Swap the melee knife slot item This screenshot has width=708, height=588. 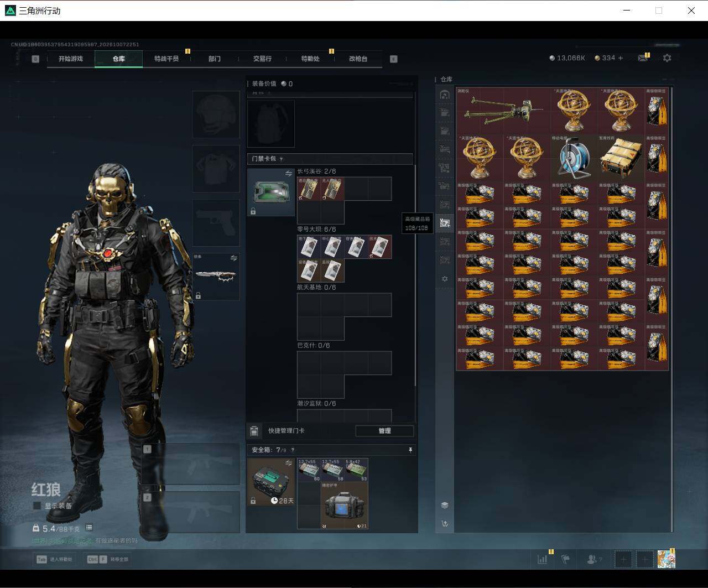click(x=234, y=258)
